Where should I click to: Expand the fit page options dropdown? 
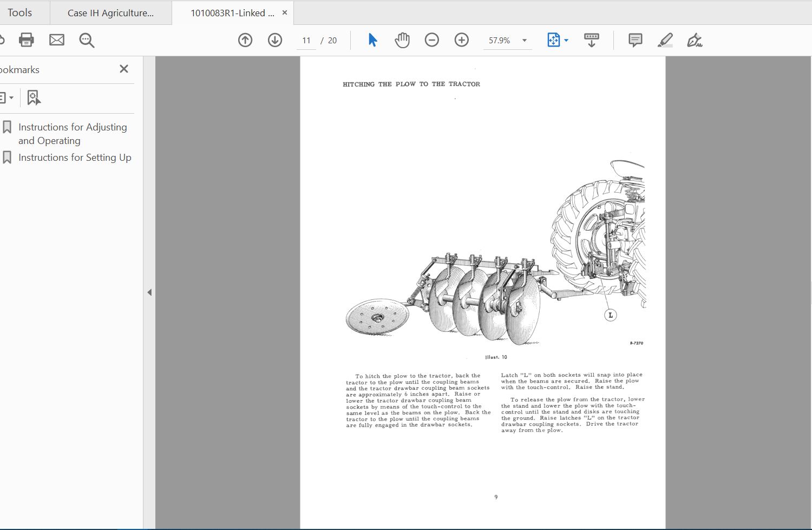pos(566,41)
